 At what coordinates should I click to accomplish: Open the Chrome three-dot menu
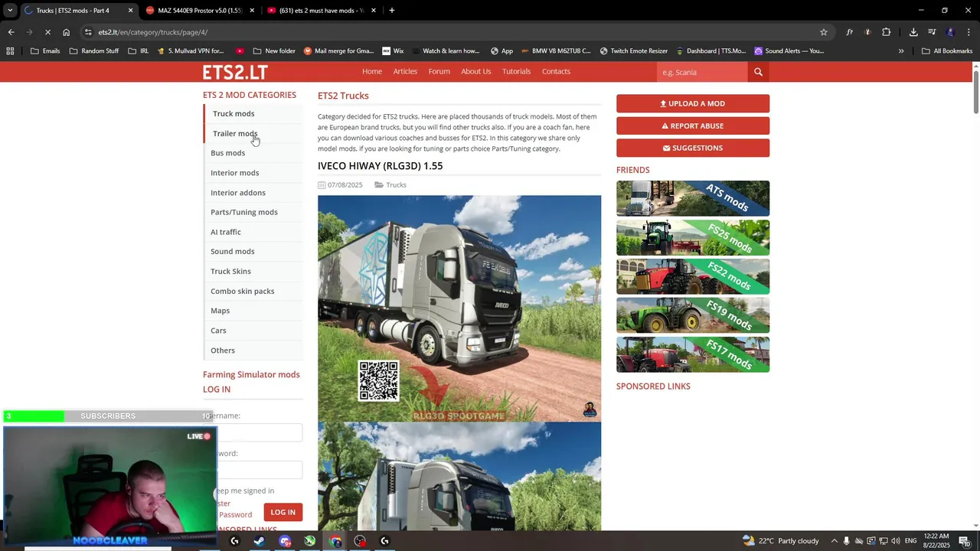coord(969,32)
